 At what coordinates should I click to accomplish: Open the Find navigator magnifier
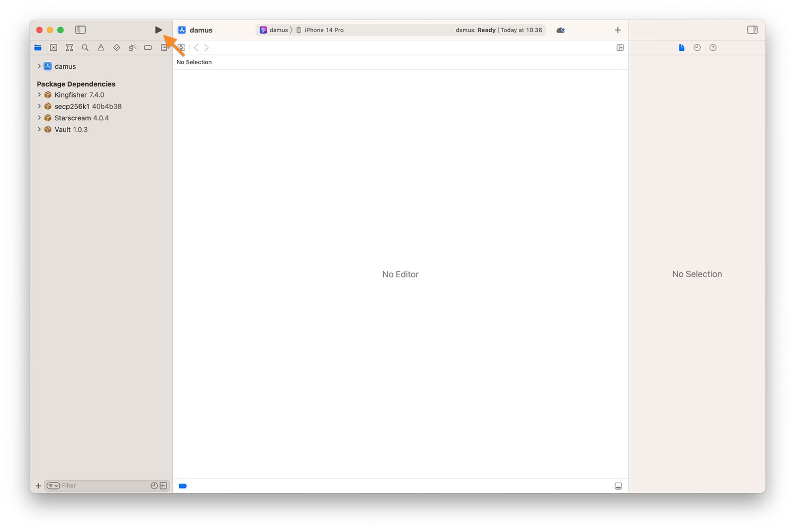coord(85,48)
